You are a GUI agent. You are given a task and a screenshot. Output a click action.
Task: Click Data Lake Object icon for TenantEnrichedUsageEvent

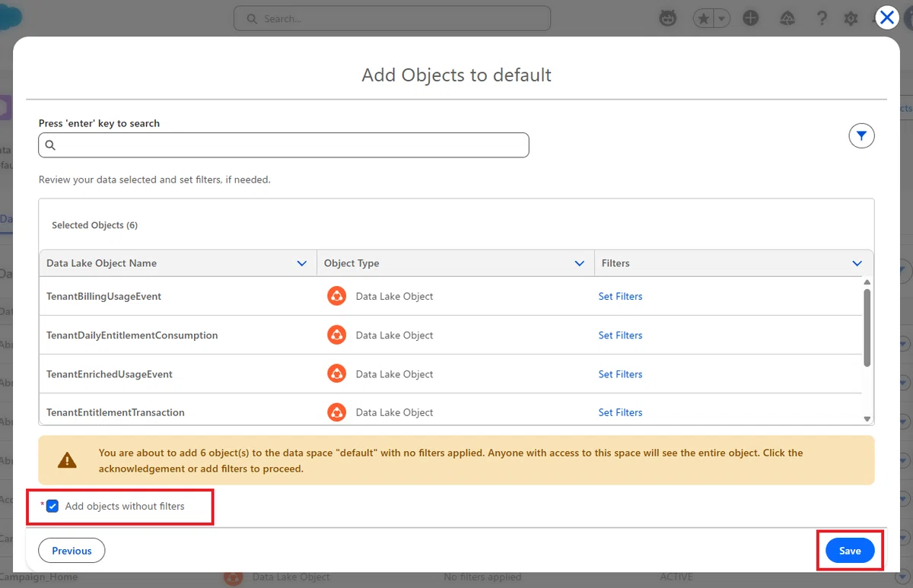(x=336, y=373)
